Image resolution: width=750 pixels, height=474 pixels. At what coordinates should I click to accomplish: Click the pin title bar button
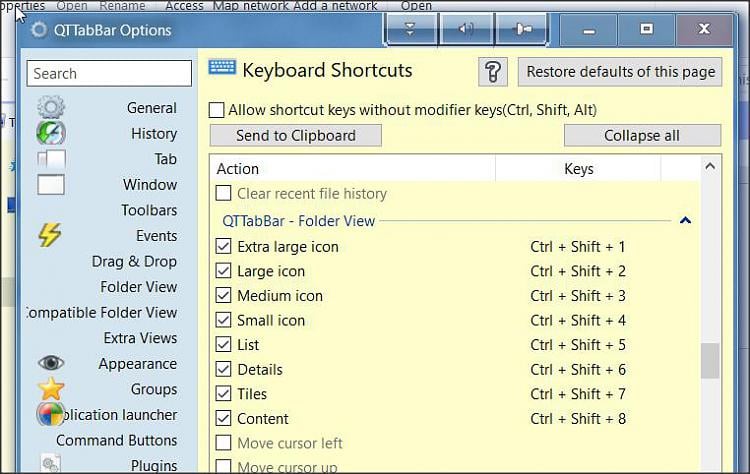point(522,29)
